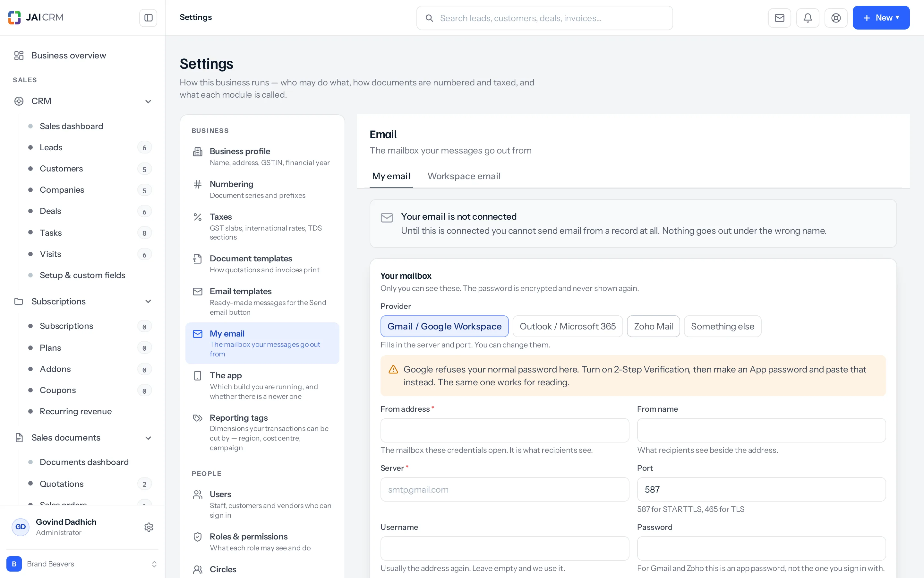Click the Port field showing 587
The height and width of the screenshot is (578, 924).
click(x=761, y=489)
